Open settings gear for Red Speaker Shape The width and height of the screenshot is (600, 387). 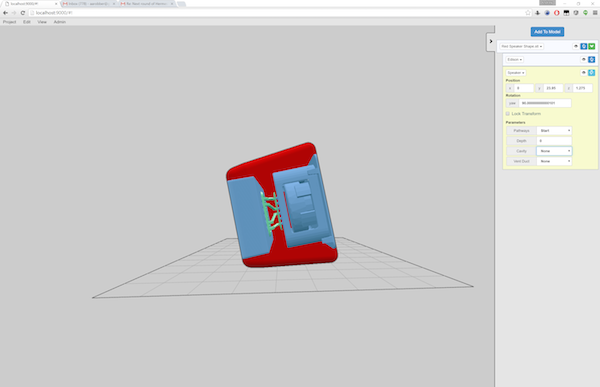pos(584,46)
